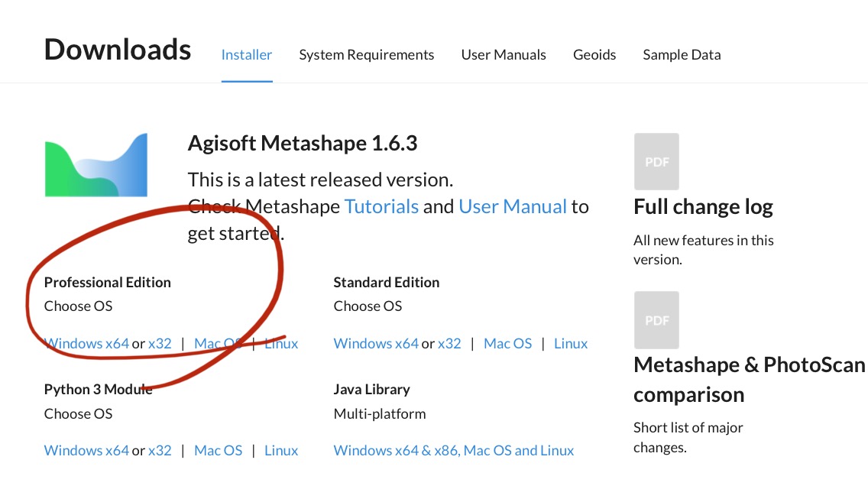868x489 pixels.
Task: Open the User Manual link
Action: [513, 206]
